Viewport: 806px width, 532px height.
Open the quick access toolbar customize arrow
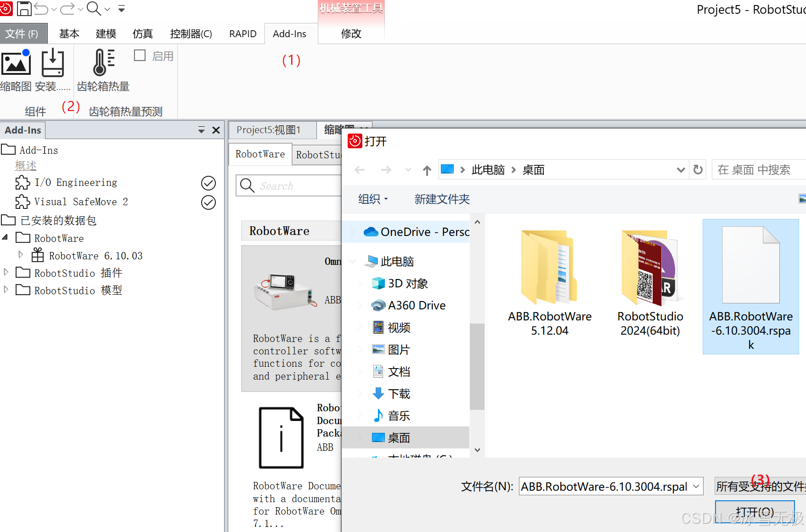point(122,9)
